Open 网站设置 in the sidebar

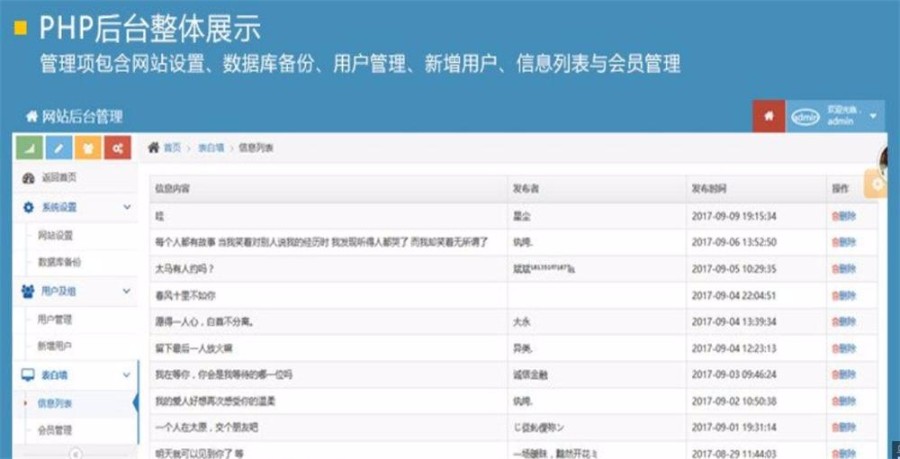[x=55, y=235]
